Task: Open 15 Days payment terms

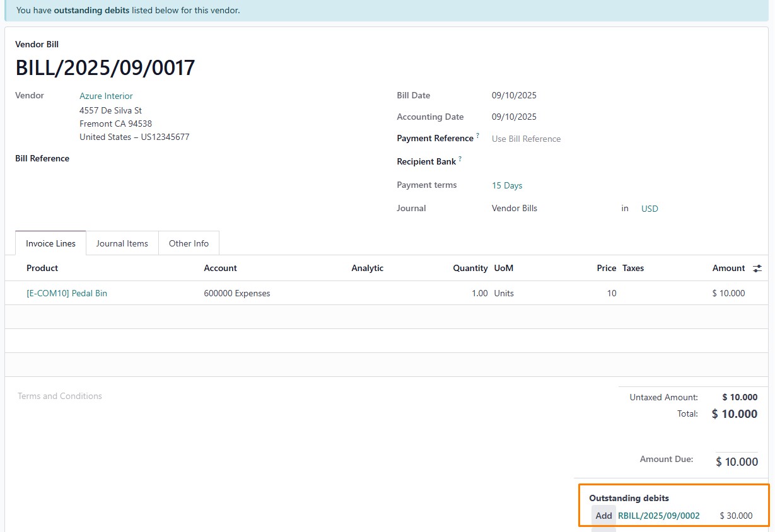Action: [x=507, y=185]
